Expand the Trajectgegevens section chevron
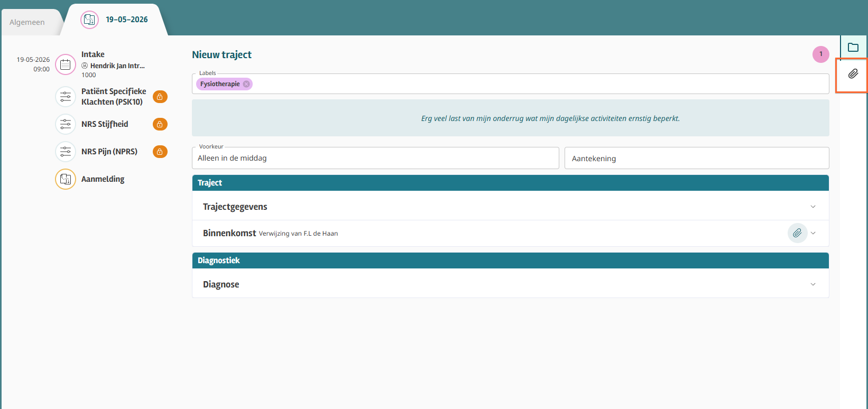Screen dimensions: 868x409 [813, 207]
